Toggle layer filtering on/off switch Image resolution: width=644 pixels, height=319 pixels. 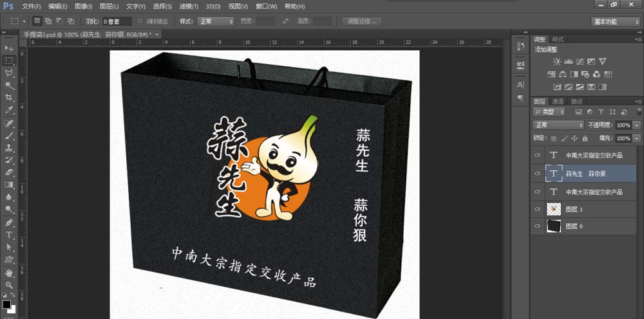(x=639, y=111)
